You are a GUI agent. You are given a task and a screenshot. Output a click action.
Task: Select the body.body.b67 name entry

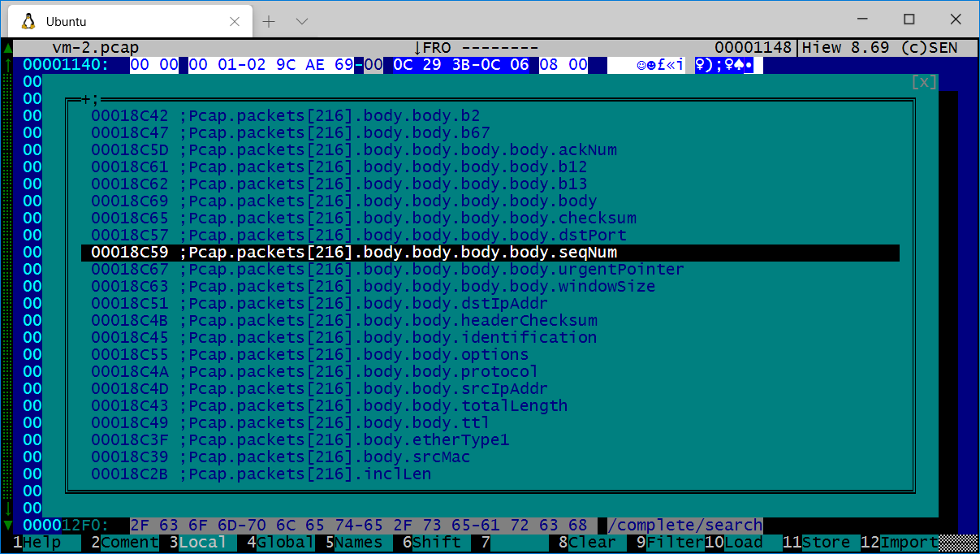[490, 132]
